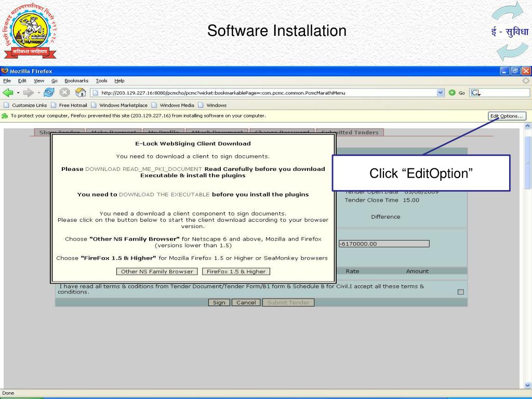
Task: Switch to the Submitted Tenders tab
Action: click(350, 132)
